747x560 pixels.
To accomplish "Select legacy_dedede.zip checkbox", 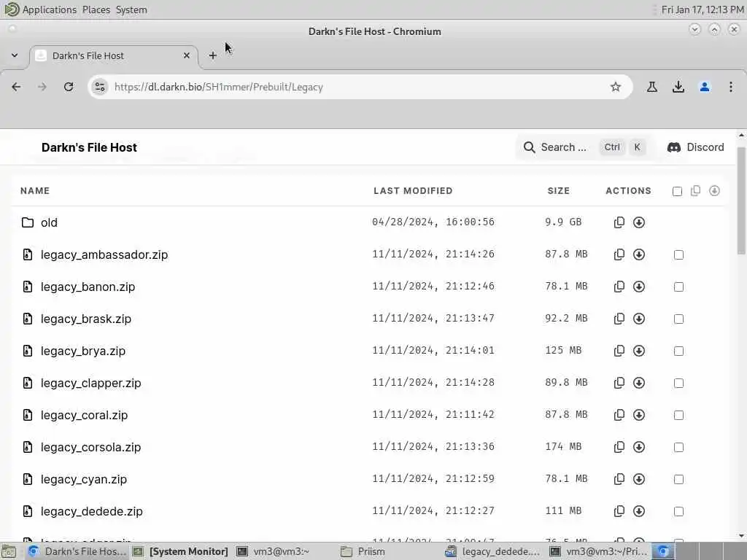I will (x=679, y=511).
